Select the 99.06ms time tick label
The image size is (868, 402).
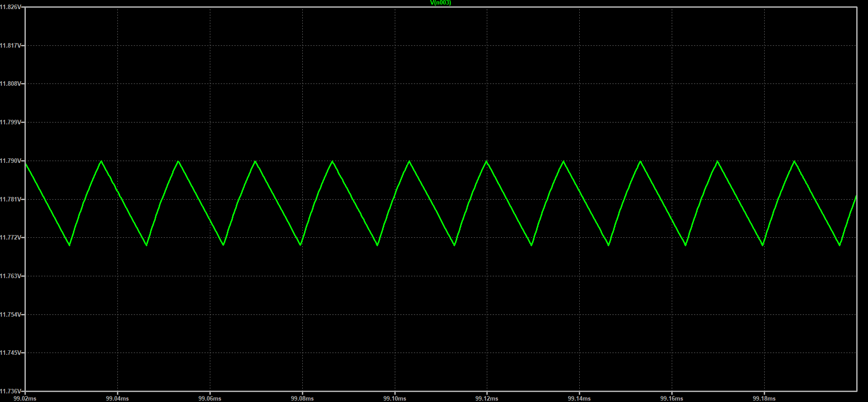click(210, 398)
